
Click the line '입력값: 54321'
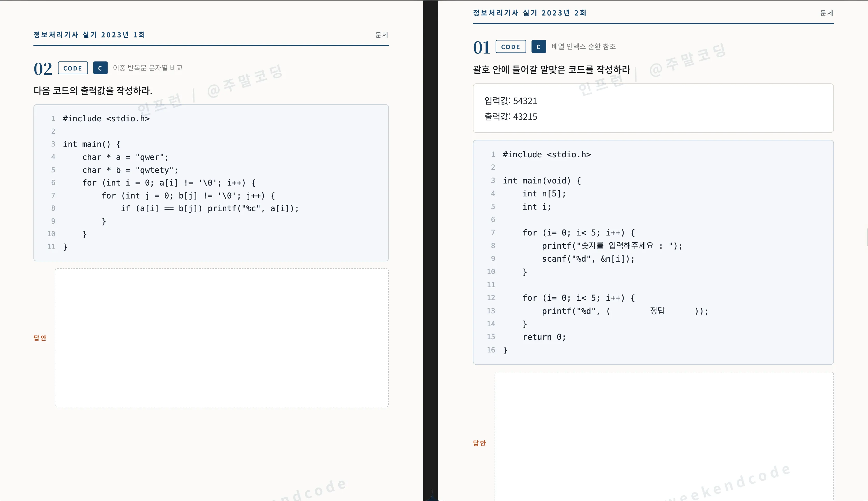[511, 101]
